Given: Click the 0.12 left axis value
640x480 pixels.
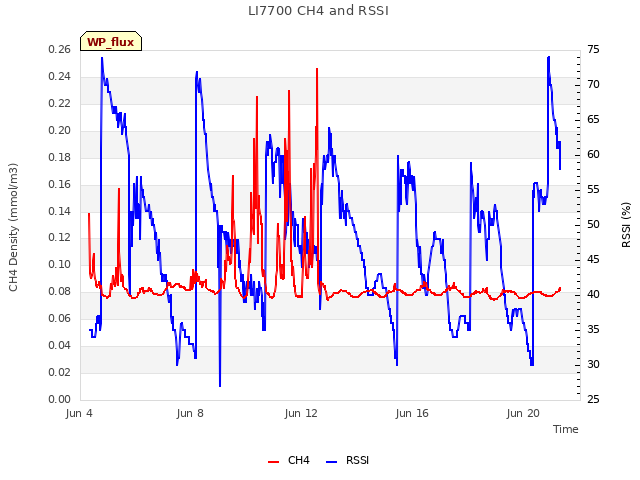Looking at the screenshot, I should click(60, 238).
